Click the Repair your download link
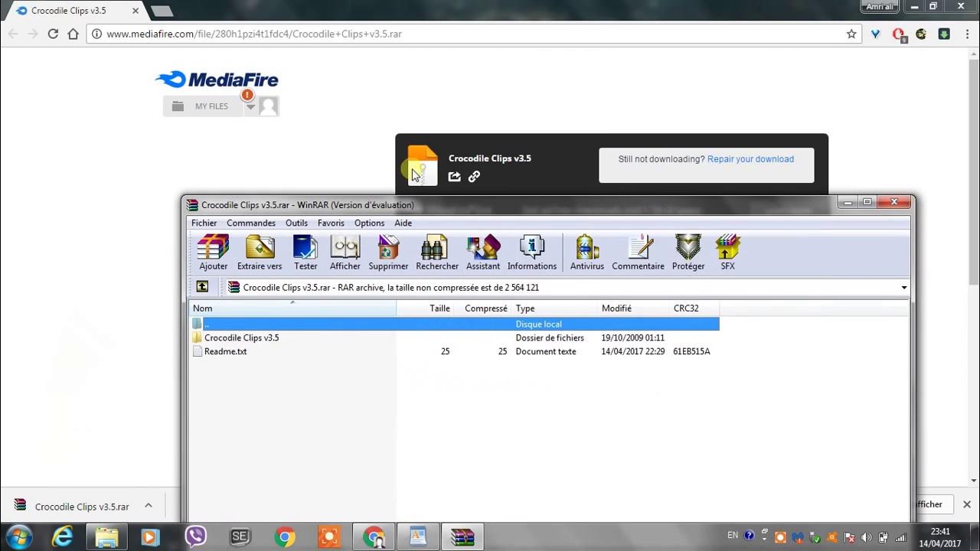 tap(750, 159)
